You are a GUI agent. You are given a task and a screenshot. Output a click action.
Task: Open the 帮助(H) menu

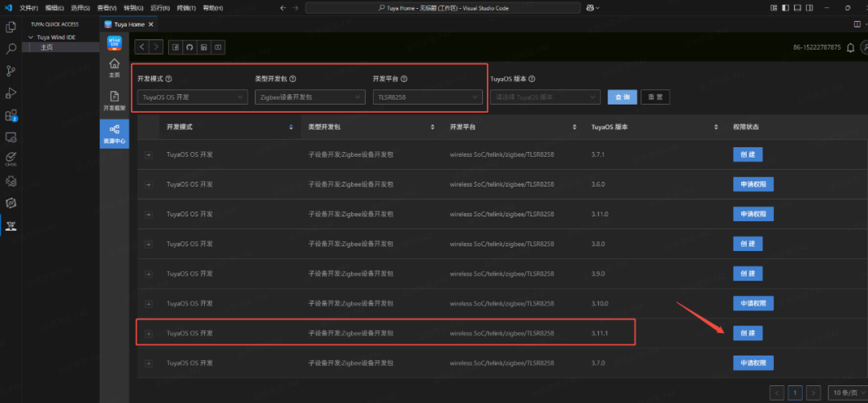coord(212,8)
